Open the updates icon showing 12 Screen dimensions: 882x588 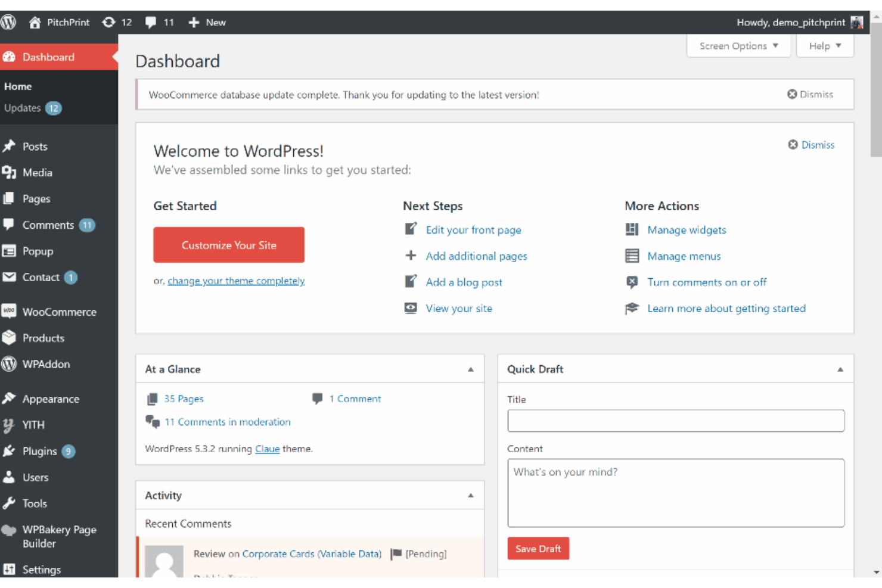point(108,22)
